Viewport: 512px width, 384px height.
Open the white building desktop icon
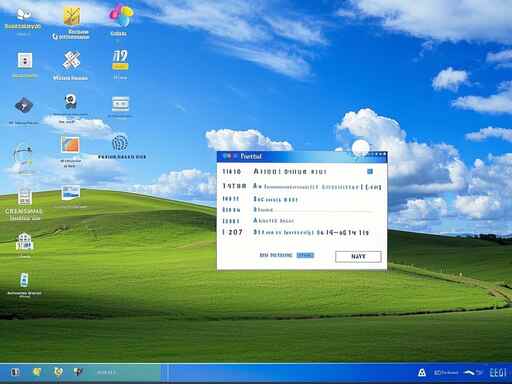pyautogui.click(x=24, y=242)
